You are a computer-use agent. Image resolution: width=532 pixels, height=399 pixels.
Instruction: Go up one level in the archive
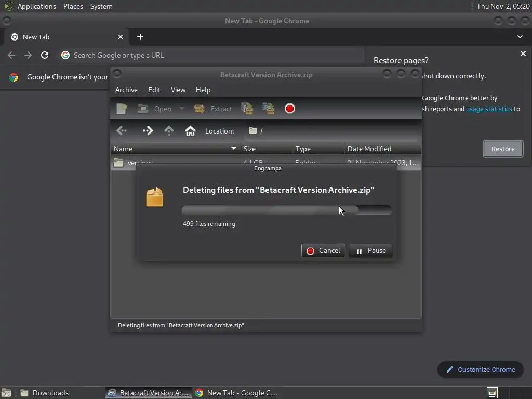(169, 130)
